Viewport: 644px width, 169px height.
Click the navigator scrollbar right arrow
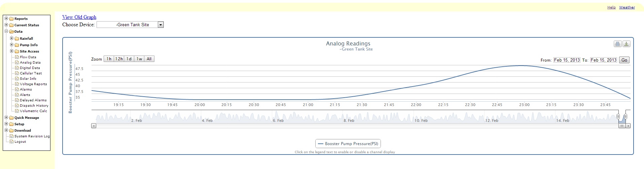pyautogui.click(x=628, y=126)
